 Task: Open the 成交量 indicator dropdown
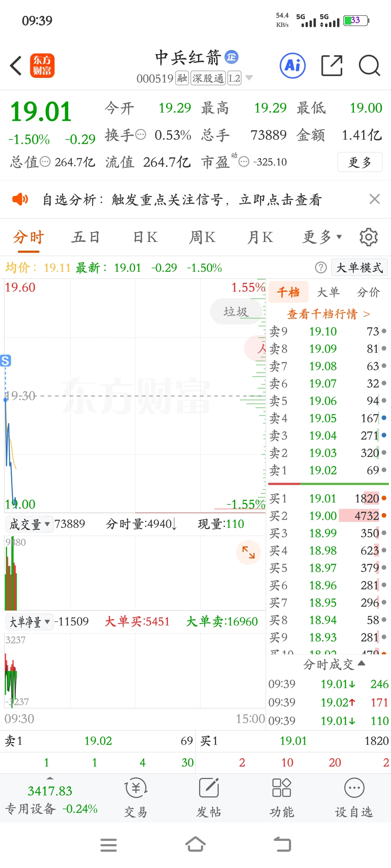tap(29, 524)
